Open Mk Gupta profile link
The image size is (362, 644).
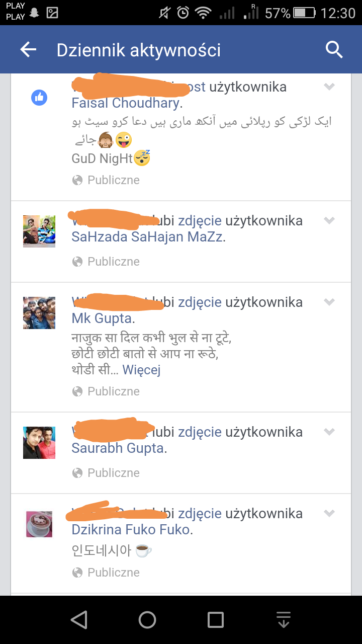point(102,318)
